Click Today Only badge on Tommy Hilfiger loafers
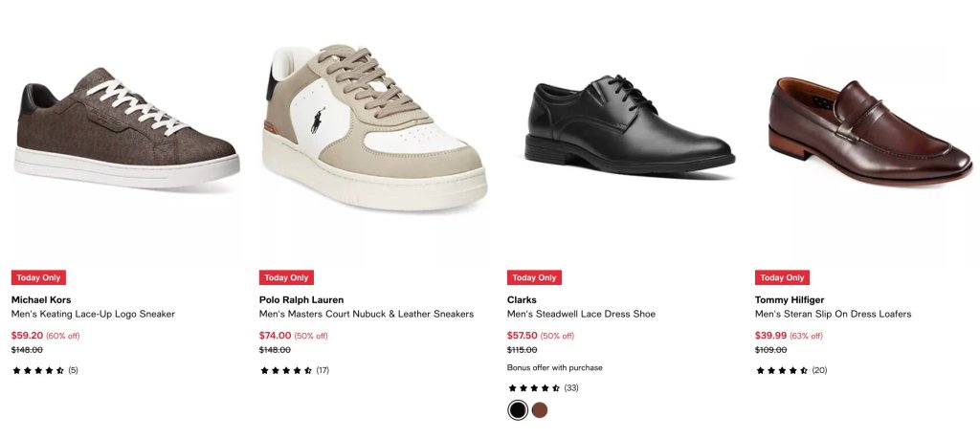 tap(783, 278)
